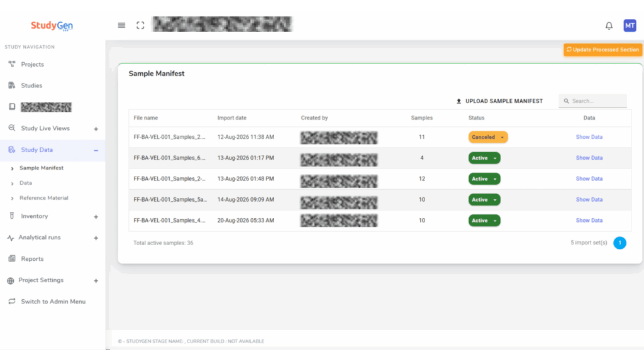Screen dimensions: 644x362
Task: Click the Switch to Admin Menu arrows icon
Action: point(12,301)
